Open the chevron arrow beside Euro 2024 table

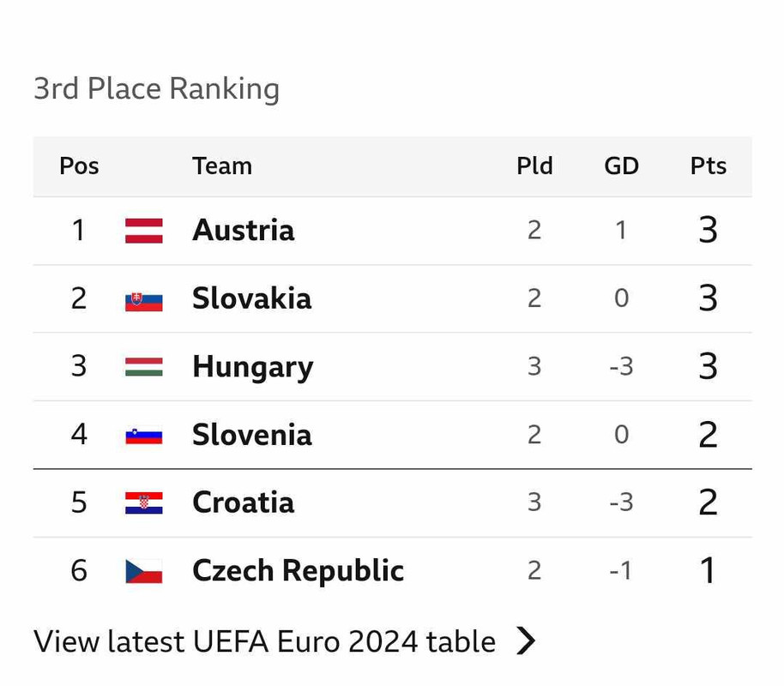[526, 641]
